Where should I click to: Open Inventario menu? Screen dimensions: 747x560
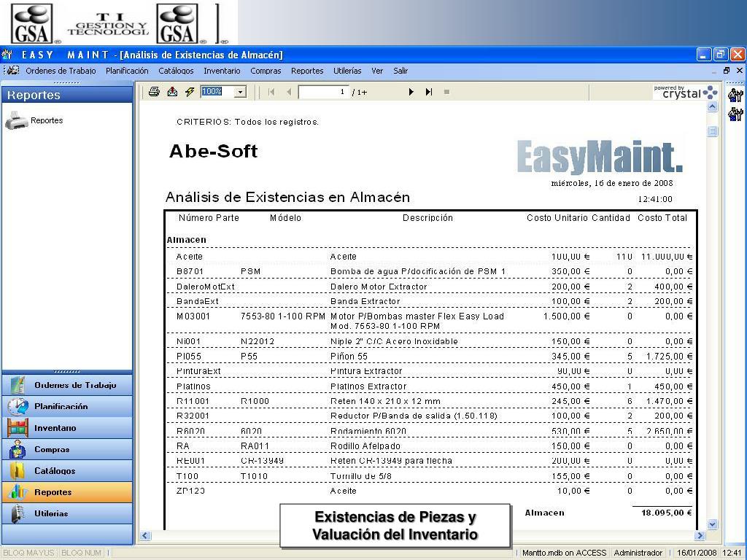coord(222,71)
